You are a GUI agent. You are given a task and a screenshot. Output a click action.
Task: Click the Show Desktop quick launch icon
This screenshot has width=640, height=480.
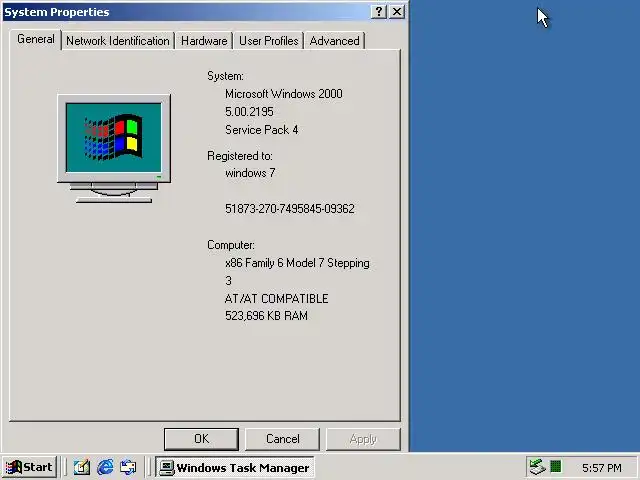click(x=82, y=467)
